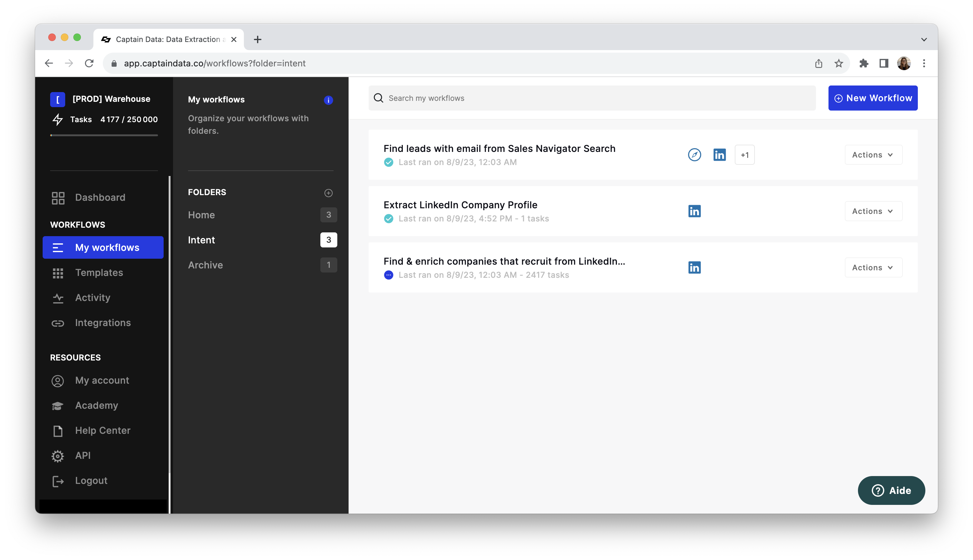This screenshot has width=973, height=560.
Task: Open Actions dropdown for Find & enrich companies
Action: point(873,267)
